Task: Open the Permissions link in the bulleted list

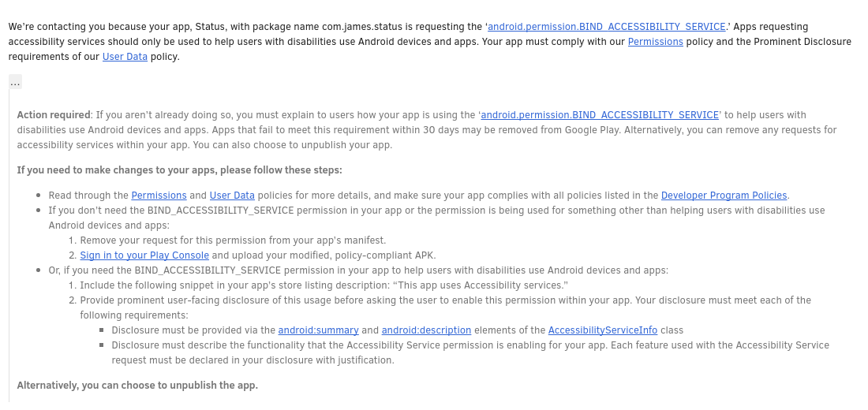Action: tap(159, 196)
